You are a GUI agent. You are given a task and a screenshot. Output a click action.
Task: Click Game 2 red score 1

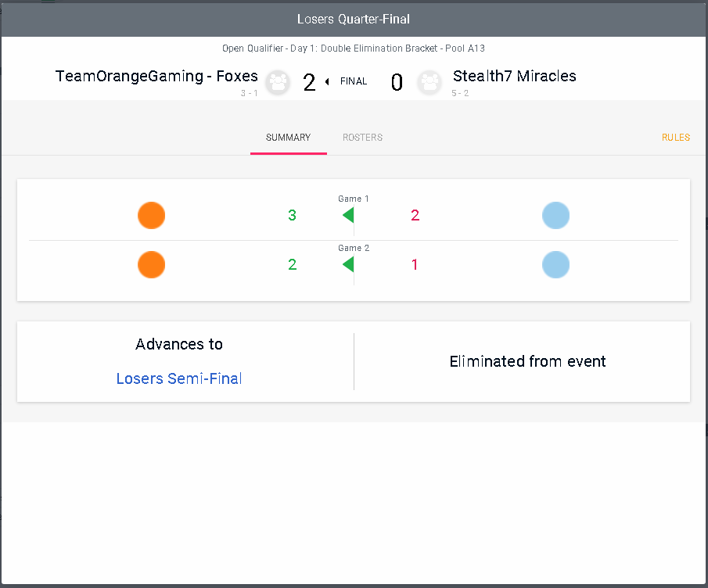click(x=415, y=264)
